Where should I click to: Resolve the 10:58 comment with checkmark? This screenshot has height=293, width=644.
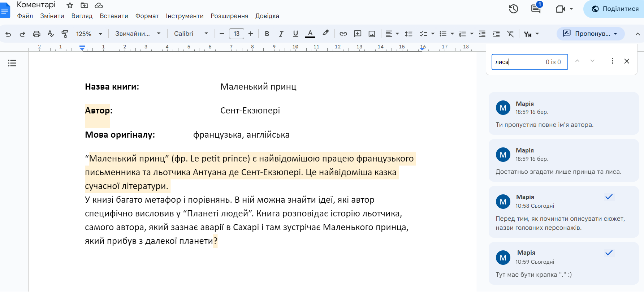pos(609,197)
